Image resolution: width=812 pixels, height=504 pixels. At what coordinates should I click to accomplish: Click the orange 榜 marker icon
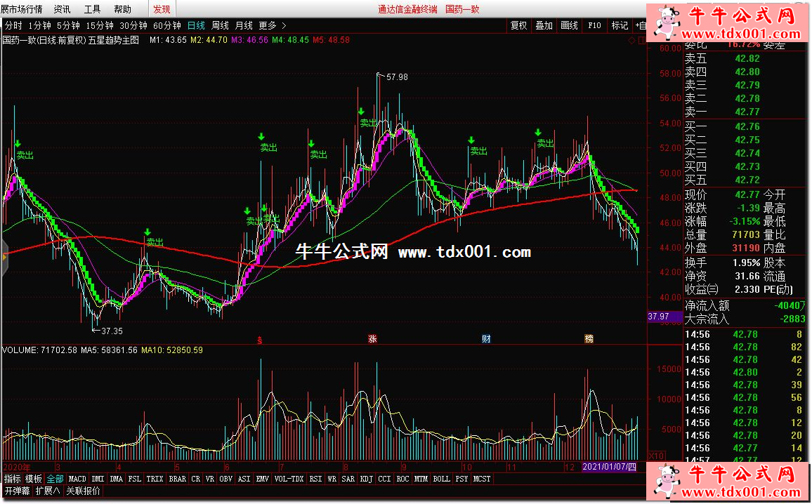pyautogui.click(x=589, y=339)
